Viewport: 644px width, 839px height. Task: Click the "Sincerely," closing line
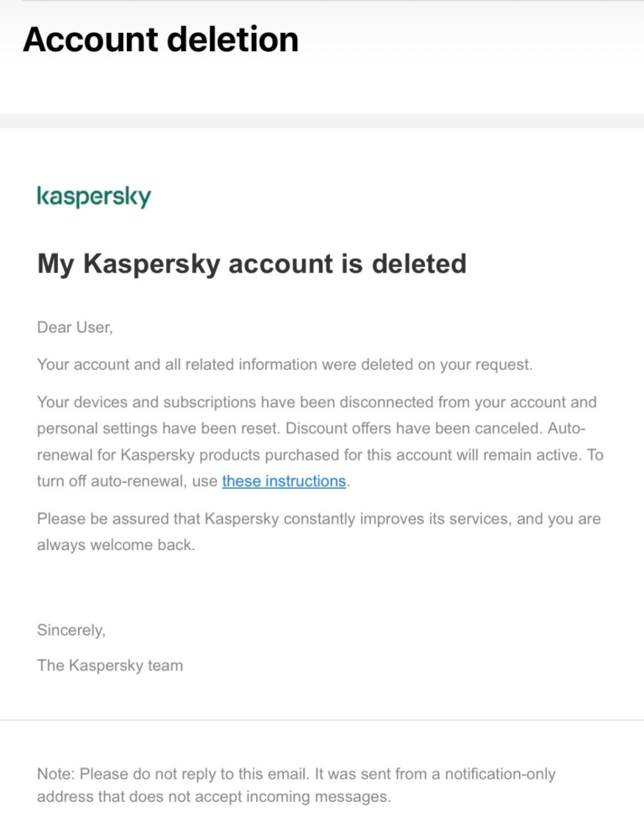71,630
